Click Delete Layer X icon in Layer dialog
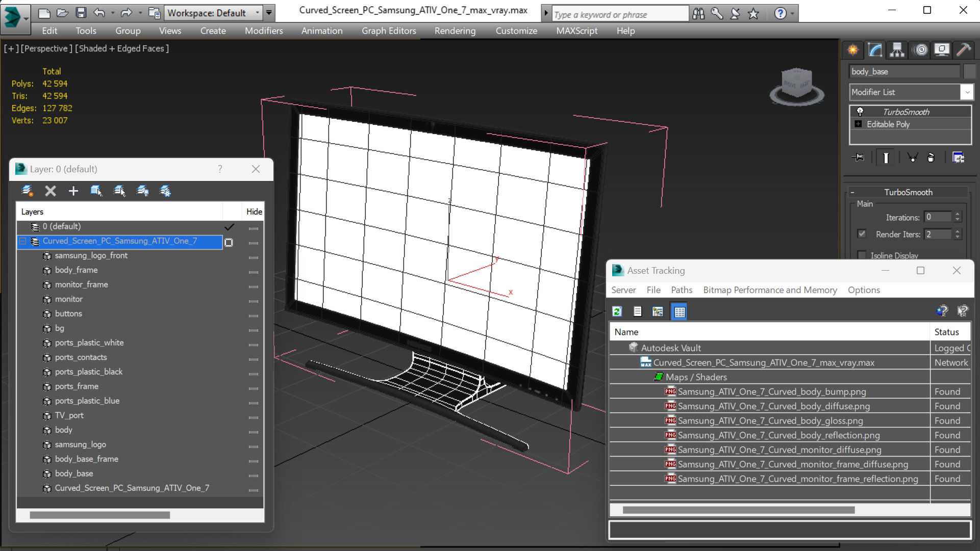This screenshot has height=551, width=980. point(50,191)
